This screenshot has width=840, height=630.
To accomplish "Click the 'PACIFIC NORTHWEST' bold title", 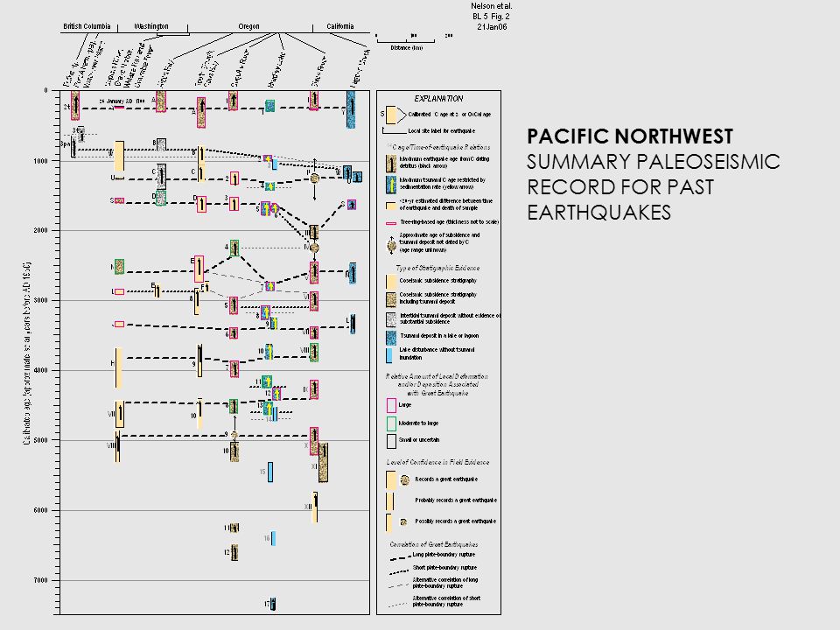I will tap(629, 136).
